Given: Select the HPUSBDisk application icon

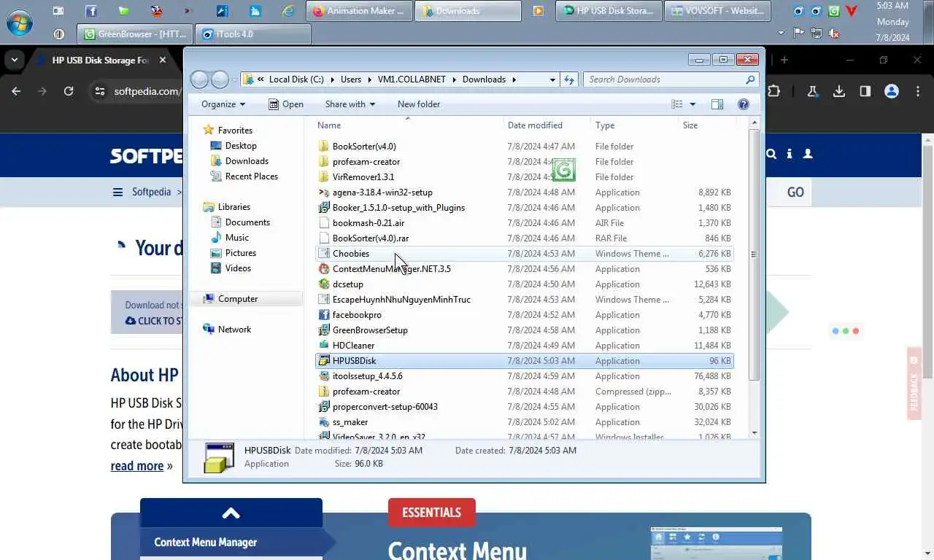Looking at the screenshot, I should click(x=324, y=360).
